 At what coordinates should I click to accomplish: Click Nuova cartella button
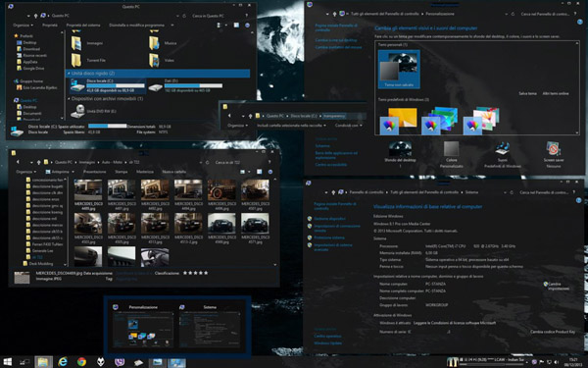(174, 172)
